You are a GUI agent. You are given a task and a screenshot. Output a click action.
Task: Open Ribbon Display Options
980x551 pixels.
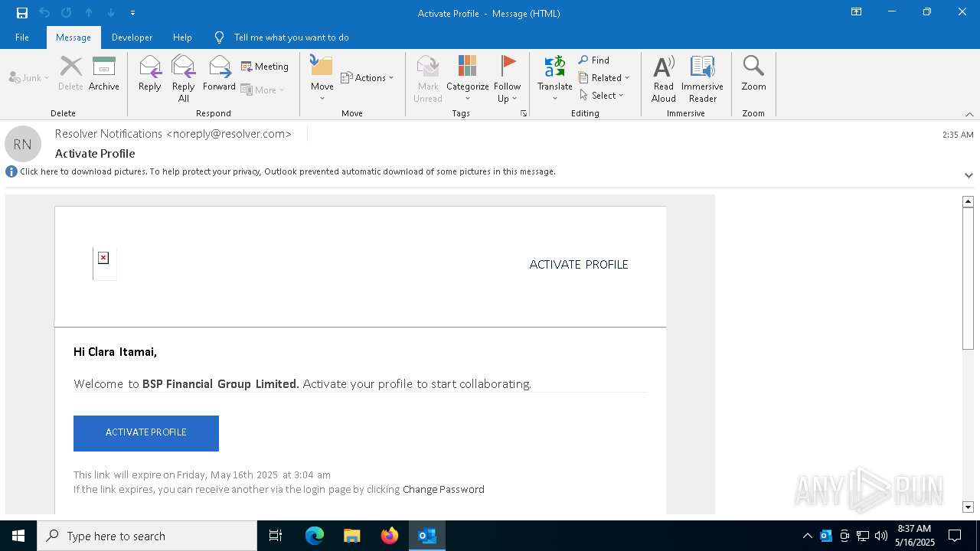coord(857,12)
